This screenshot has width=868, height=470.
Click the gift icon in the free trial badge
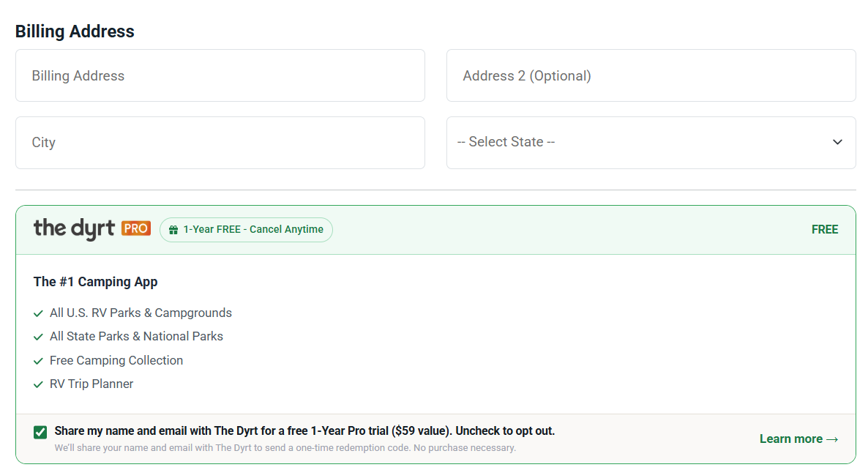(173, 230)
